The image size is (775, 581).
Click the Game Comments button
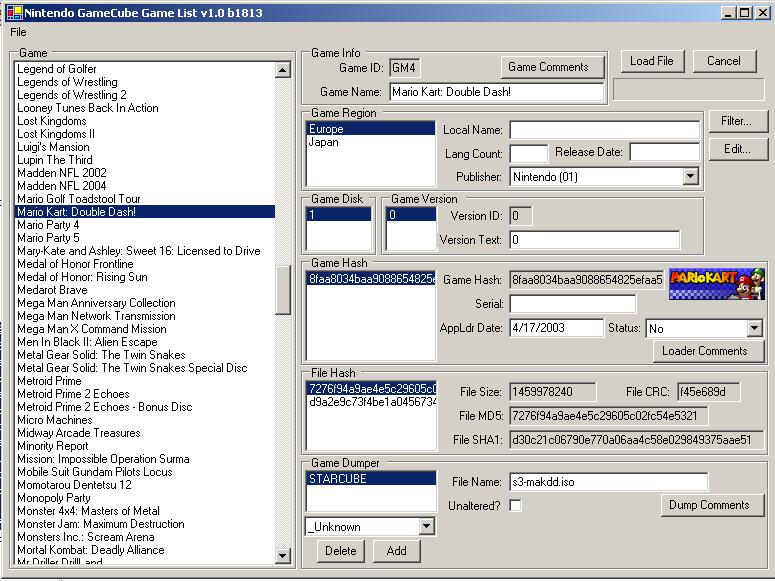552,67
